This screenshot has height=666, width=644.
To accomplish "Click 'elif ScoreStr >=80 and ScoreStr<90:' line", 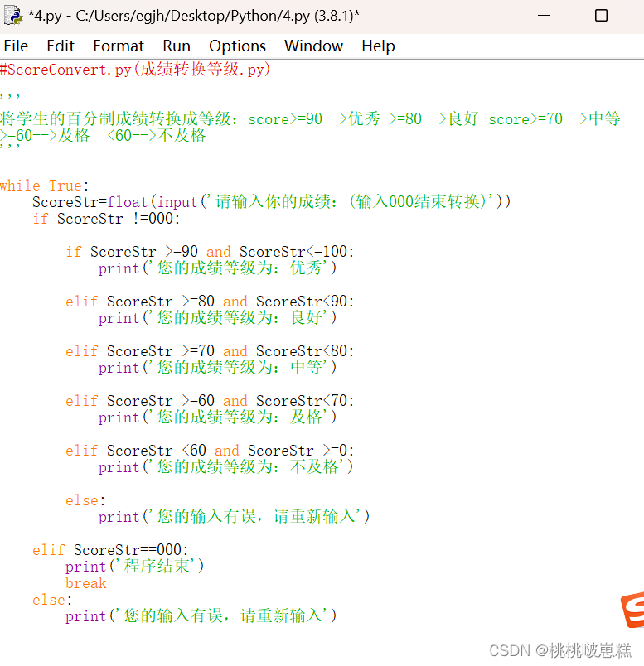I will coord(210,302).
